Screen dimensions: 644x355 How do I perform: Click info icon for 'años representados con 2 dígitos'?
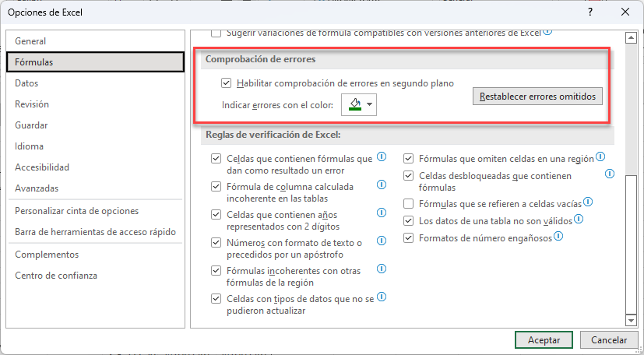click(x=382, y=213)
